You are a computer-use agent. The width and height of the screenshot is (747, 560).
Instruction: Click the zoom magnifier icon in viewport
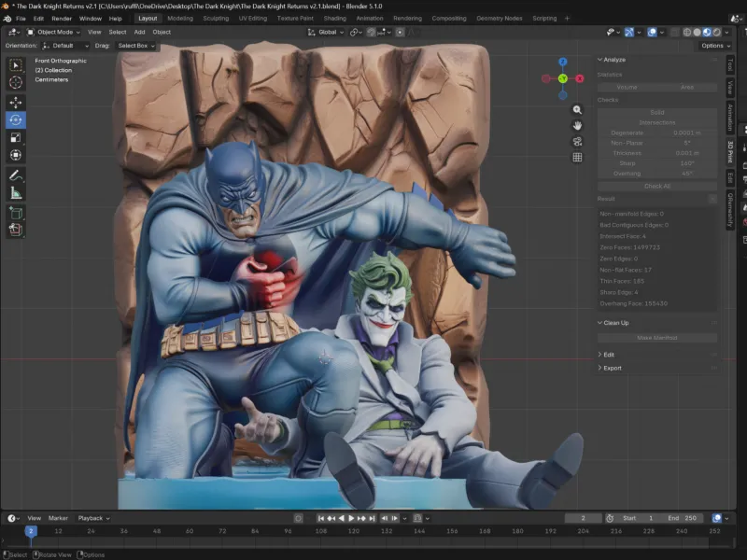(577, 110)
